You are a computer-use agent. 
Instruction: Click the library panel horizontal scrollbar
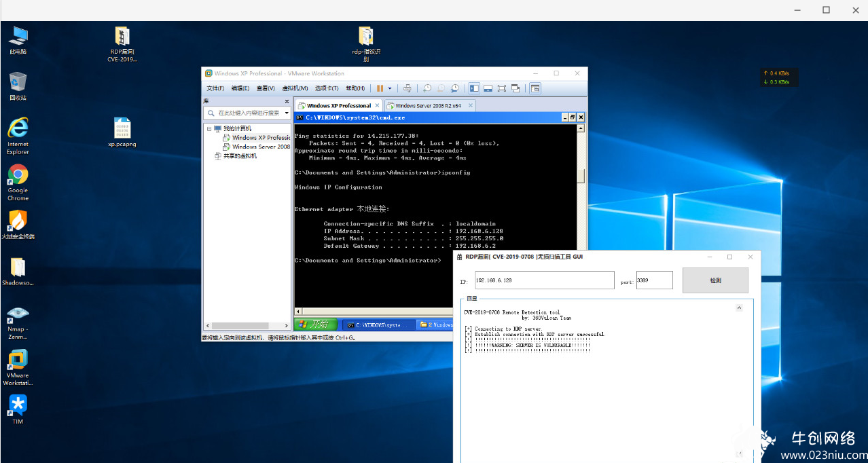click(247, 325)
